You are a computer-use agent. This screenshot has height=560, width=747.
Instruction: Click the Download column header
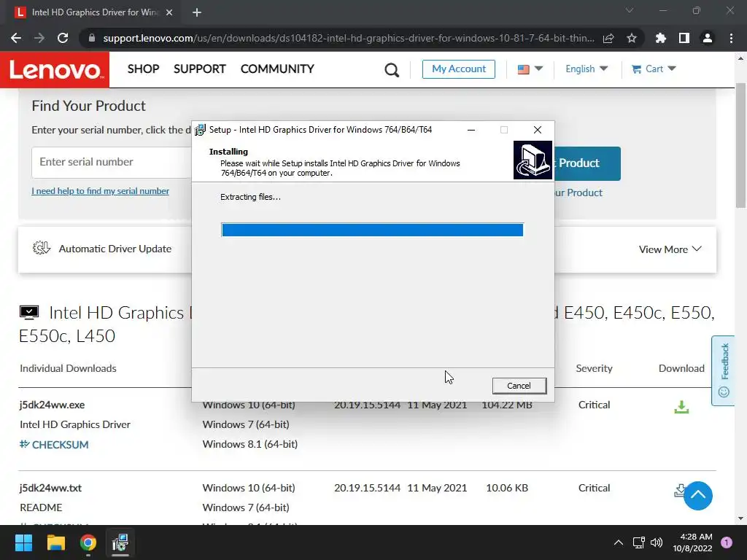pyautogui.click(x=681, y=368)
